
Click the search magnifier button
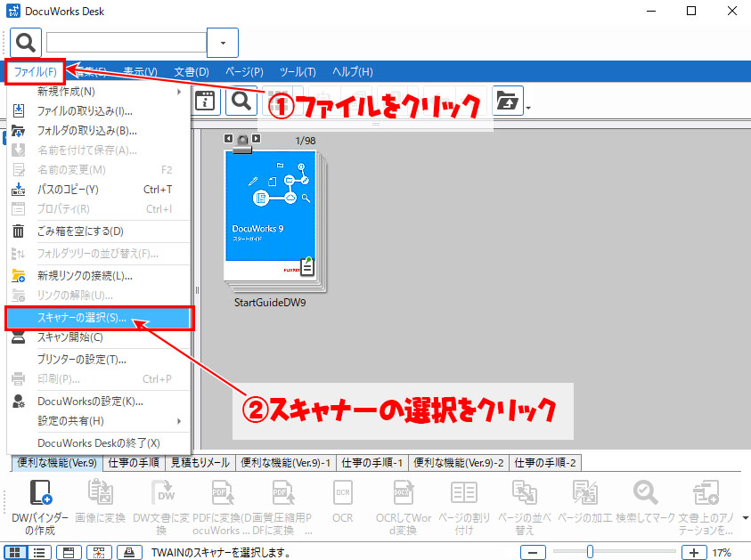pos(25,43)
